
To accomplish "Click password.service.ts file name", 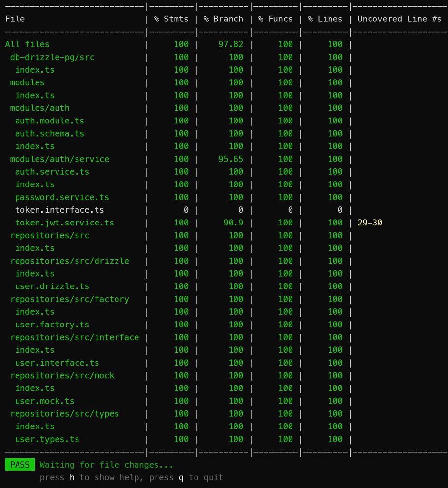I will 62,197.
